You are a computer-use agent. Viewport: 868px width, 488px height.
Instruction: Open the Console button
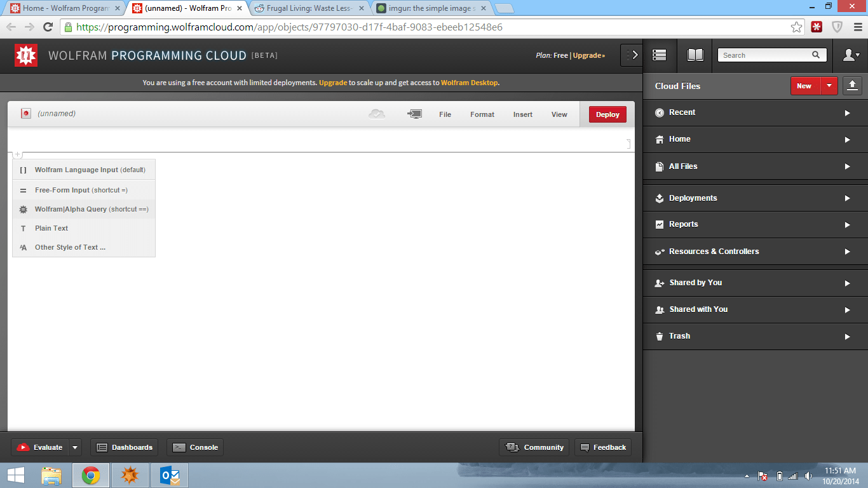[x=195, y=447]
